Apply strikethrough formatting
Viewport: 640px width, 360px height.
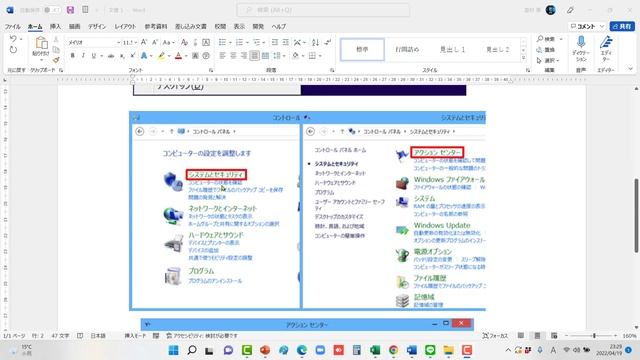(111, 56)
